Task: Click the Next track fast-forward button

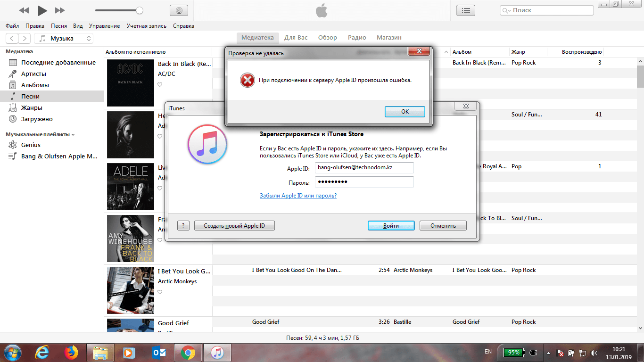Action: (60, 10)
